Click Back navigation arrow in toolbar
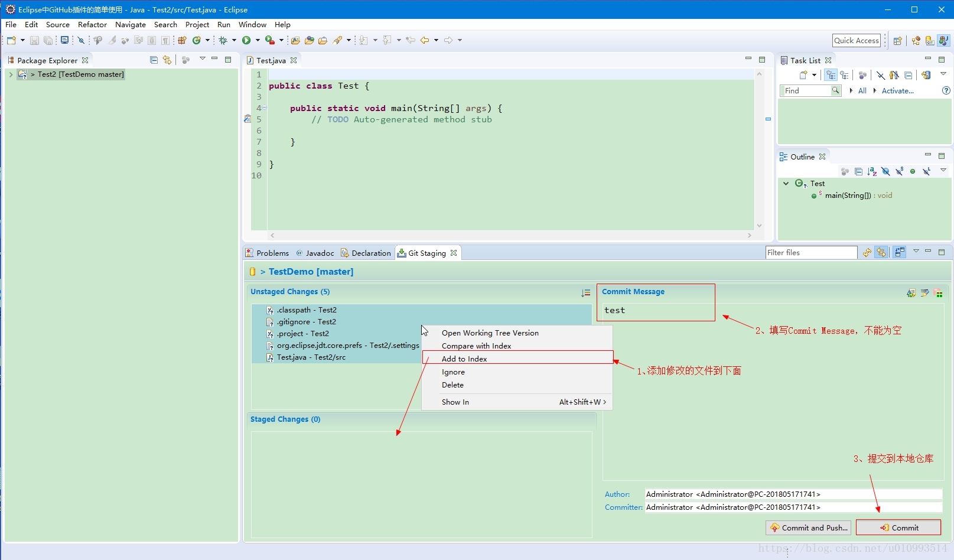 [x=425, y=40]
